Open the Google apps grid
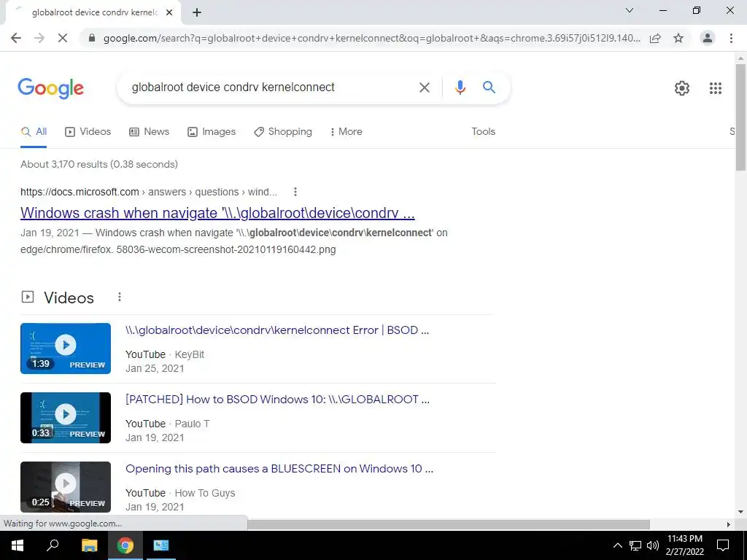Screen dimensions: 747x560 coord(715,88)
